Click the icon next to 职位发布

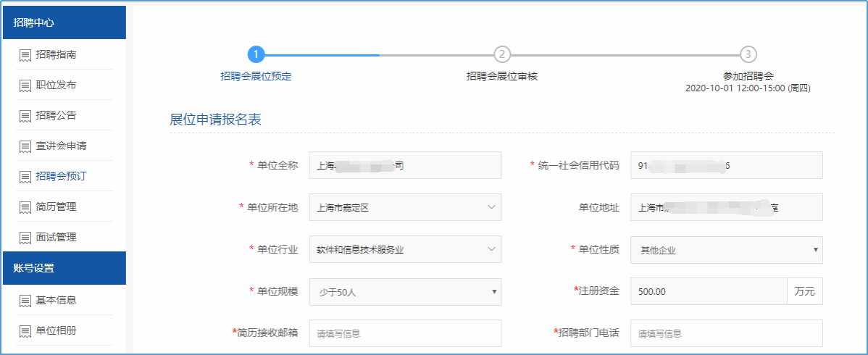point(25,85)
